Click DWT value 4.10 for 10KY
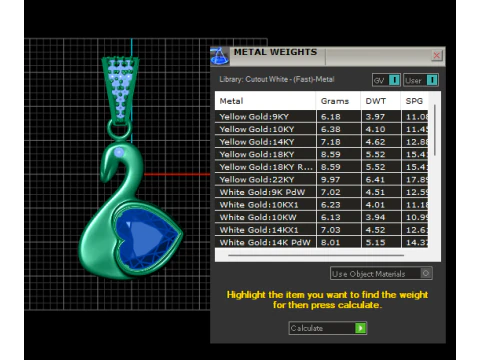The image size is (480, 360). click(375, 129)
